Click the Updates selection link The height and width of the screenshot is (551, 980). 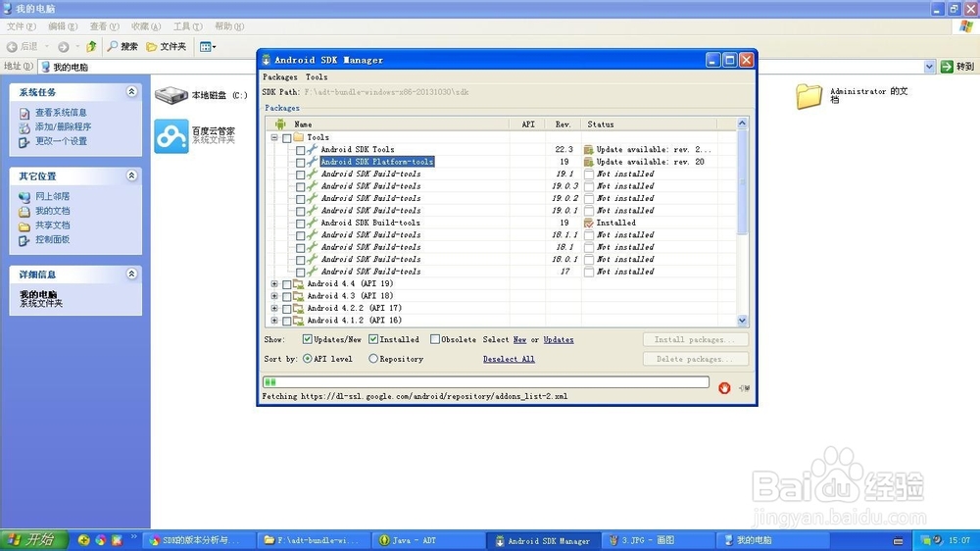pyautogui.click(x=559, y=339)
